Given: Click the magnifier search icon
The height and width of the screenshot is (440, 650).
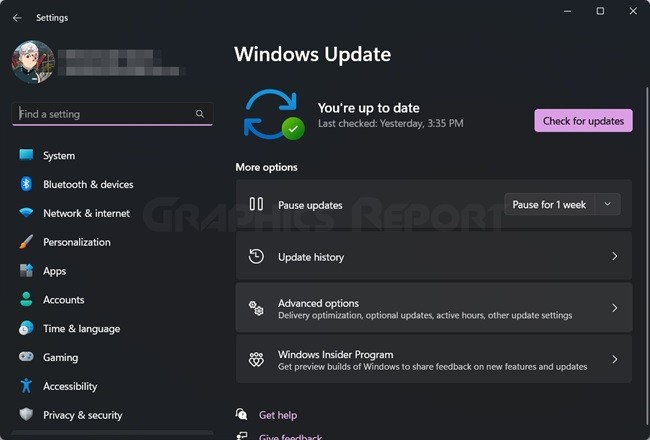Looking at the screenshot, I should click(x=200, y=114).
